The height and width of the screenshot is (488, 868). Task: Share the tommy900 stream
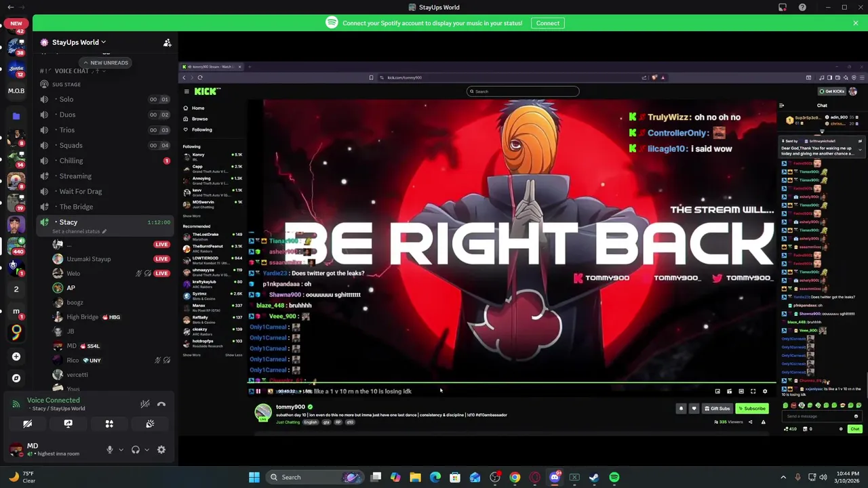(x=750, y=422)
